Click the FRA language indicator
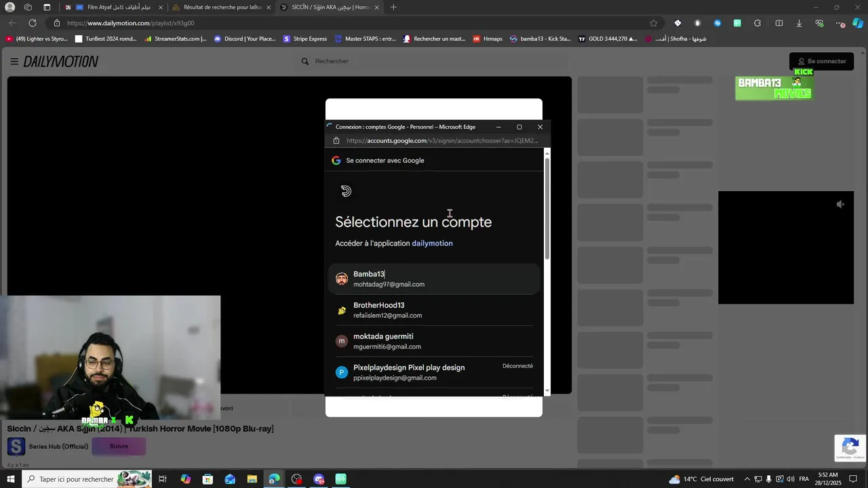The height and width of the screenshot is (488, 868). click(x=804, y=479)
